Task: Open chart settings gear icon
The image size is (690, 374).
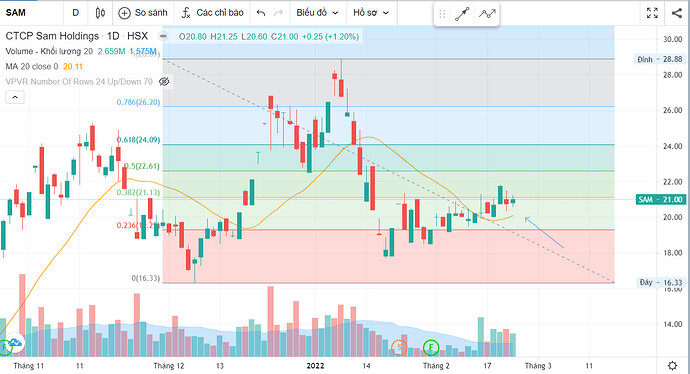Action: point(672,365)
